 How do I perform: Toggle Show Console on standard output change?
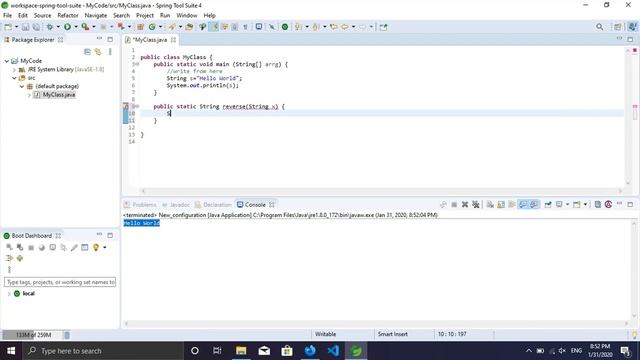pyautogui.click(x=523, y=204)
